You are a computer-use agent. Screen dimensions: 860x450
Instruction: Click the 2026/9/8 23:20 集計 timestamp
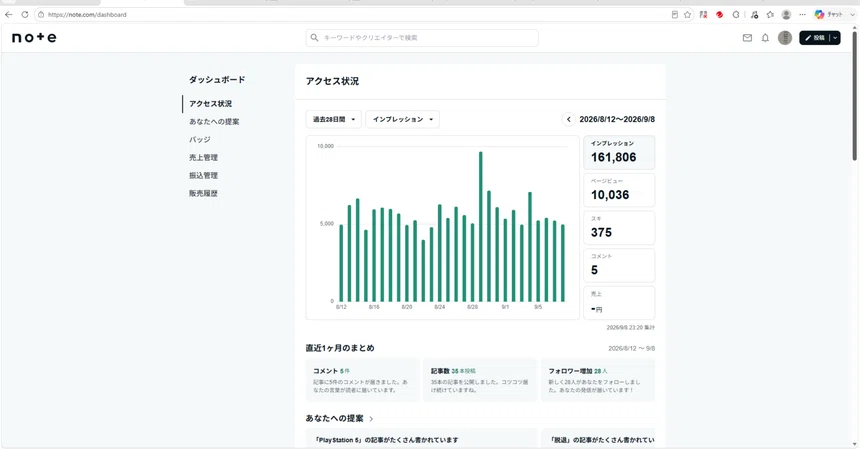(631, 328)
